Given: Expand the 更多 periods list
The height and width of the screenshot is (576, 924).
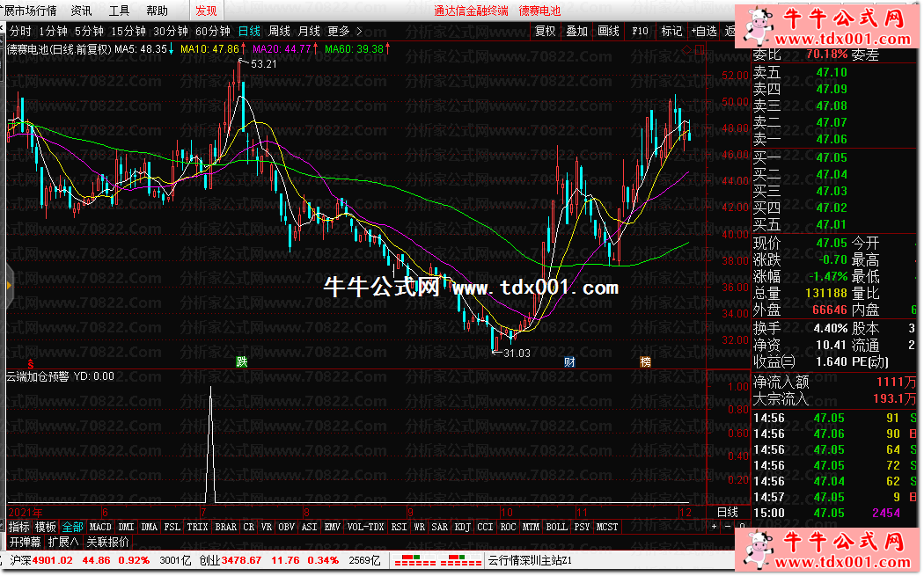Looking at the screenshot, I should (344, 31).
